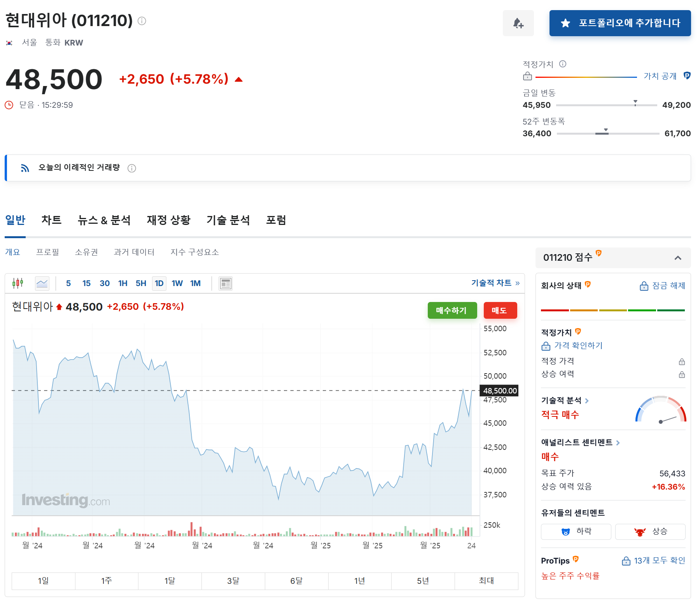Select the 1H chart interval
The image size is (700, 604).
click(123, 283)
